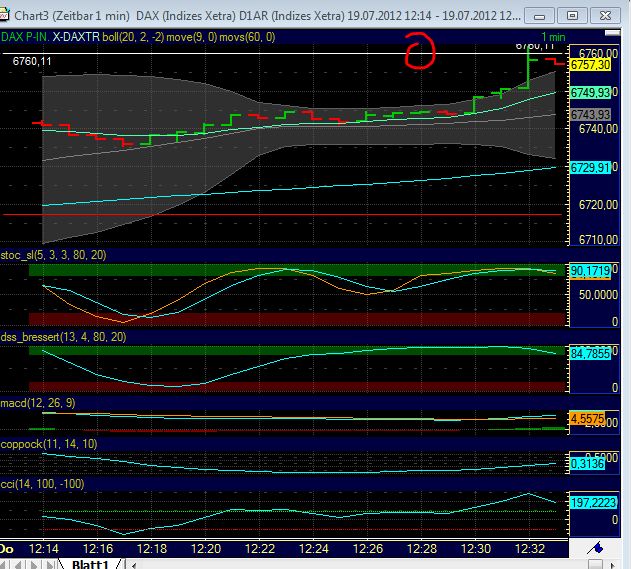Click the horizontal scrollbar thumb
Viewport: 631px width, 569px height.
[595, 565]
